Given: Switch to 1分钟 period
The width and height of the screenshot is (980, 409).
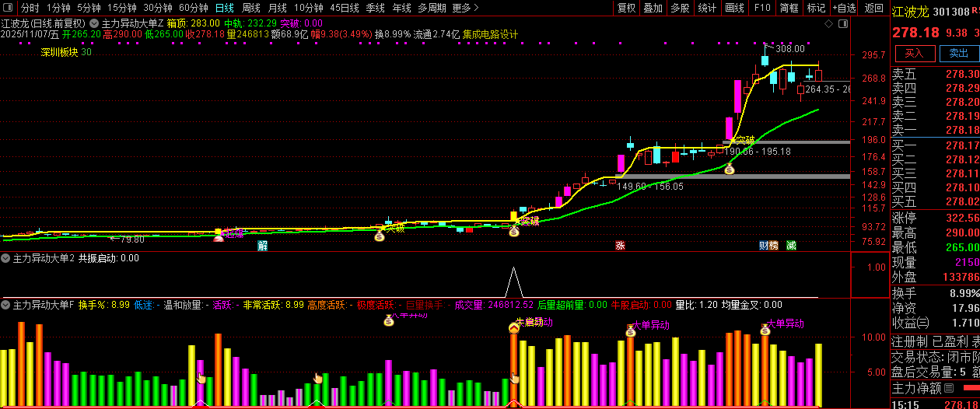Looking at the screenshot, I should click(58, 8).
